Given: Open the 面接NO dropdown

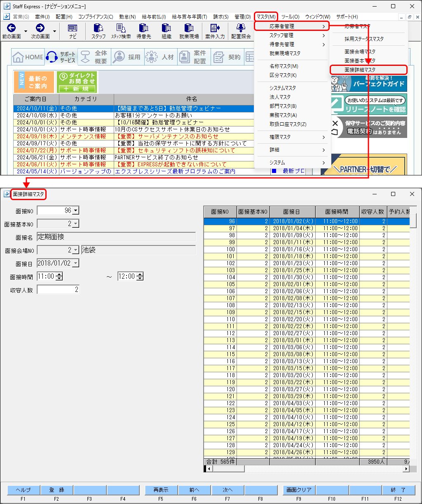Looking at the screenshot, I should 75,210.
